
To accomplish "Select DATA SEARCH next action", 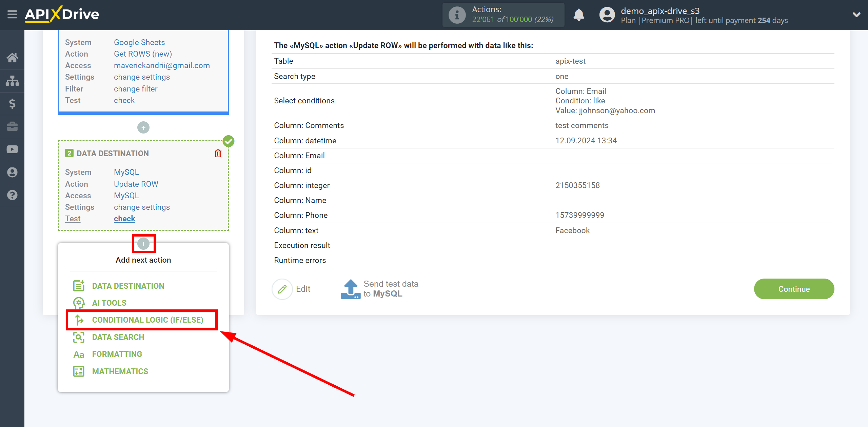I will [118, 337].
